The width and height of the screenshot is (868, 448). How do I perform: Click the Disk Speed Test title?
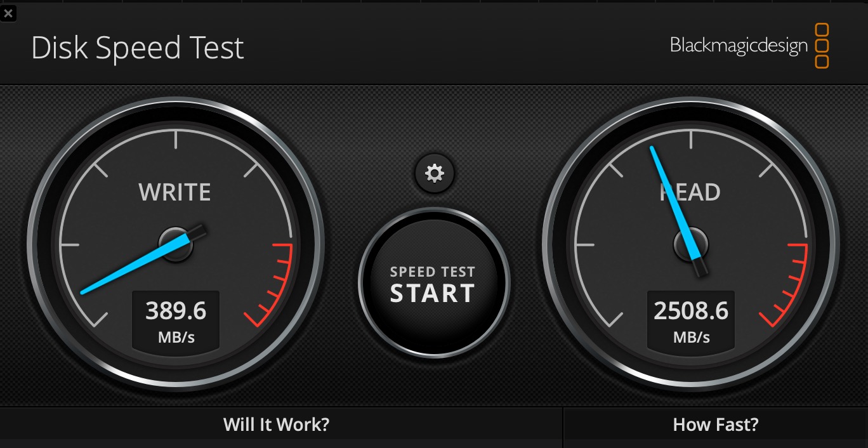(x=138, y=48)
